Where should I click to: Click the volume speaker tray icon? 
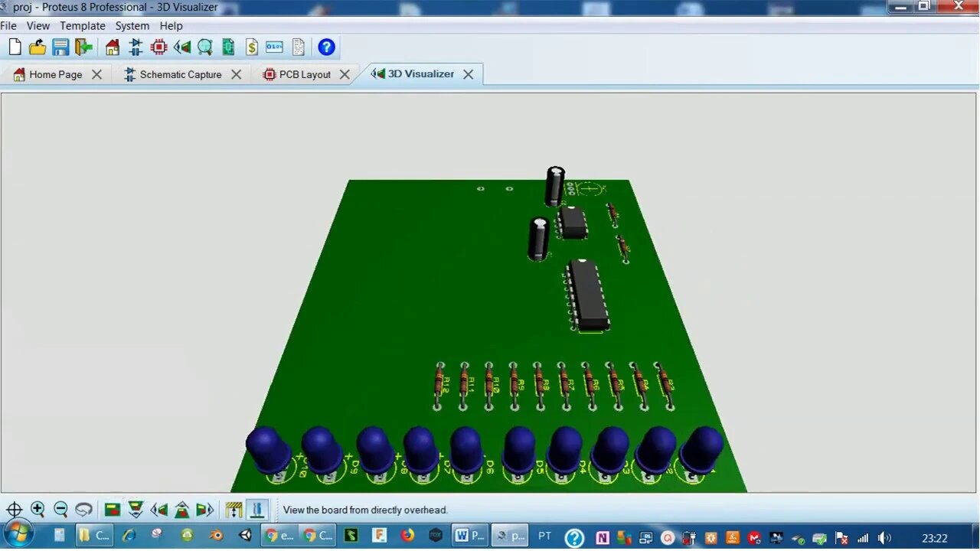tap(884, 538)
